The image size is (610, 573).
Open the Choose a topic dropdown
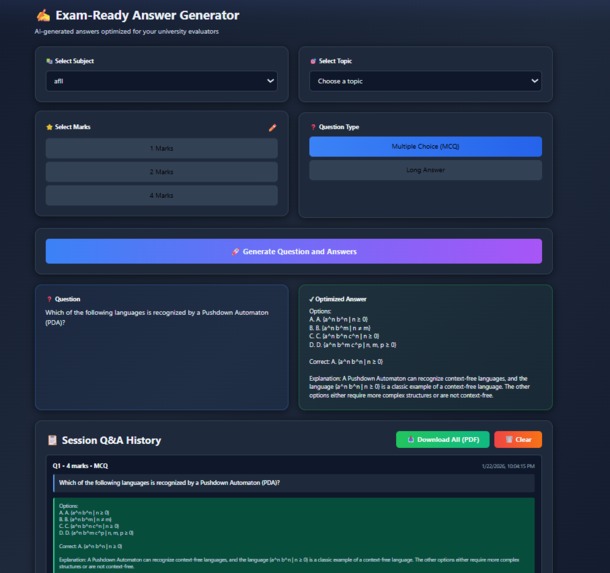coord(425,81)
